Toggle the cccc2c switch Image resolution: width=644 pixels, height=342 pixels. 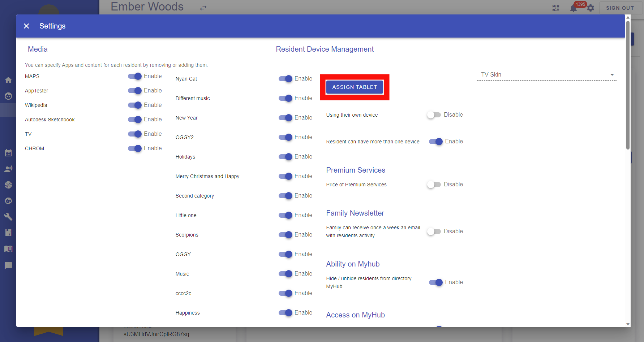click(x=285, y=293)
